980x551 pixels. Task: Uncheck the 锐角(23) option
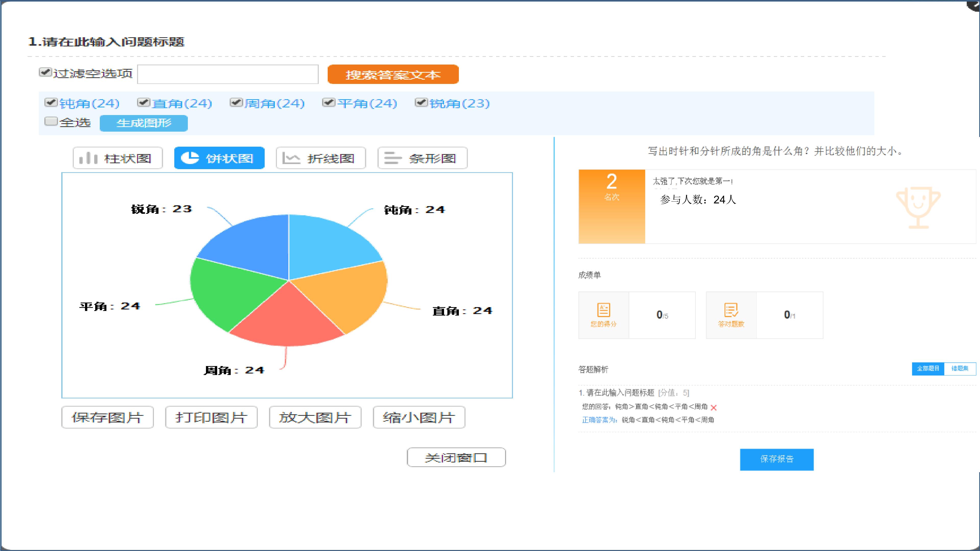(x=422, y=102)
